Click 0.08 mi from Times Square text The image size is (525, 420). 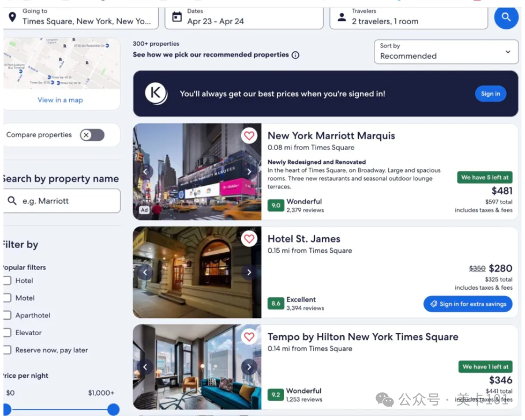pos(311,147)
